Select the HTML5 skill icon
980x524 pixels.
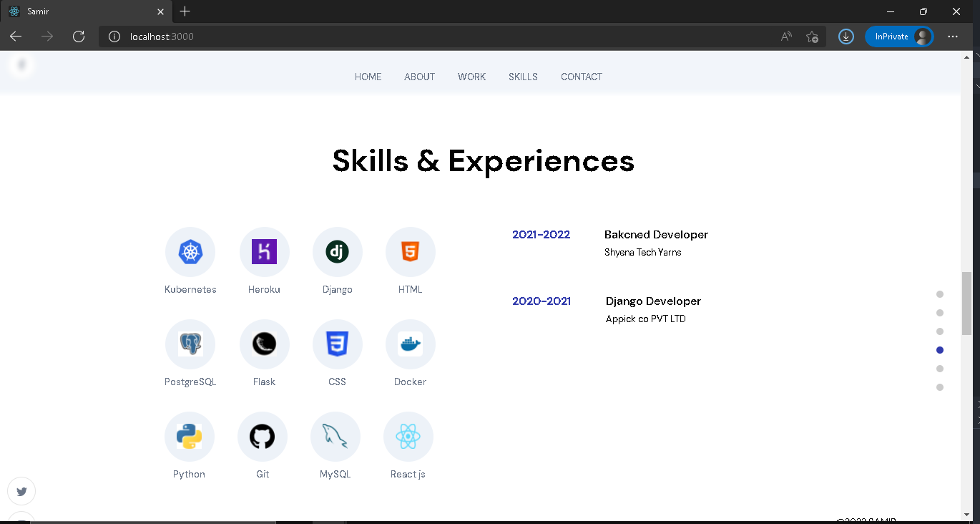[x=410, y=251]
